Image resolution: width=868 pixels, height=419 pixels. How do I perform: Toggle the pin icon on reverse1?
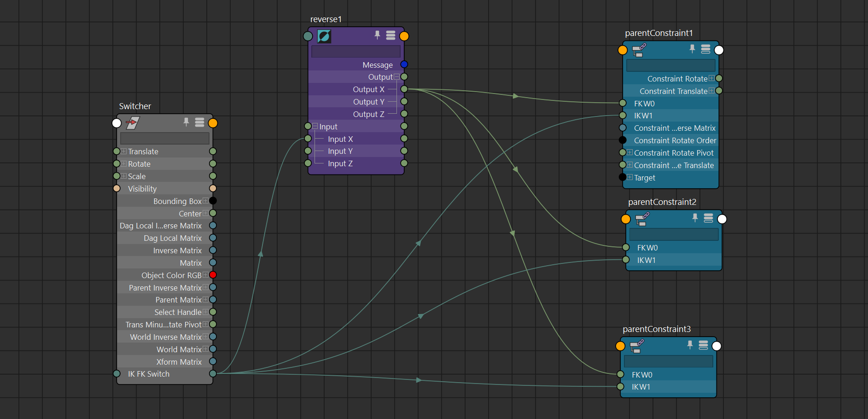point(377,35)
